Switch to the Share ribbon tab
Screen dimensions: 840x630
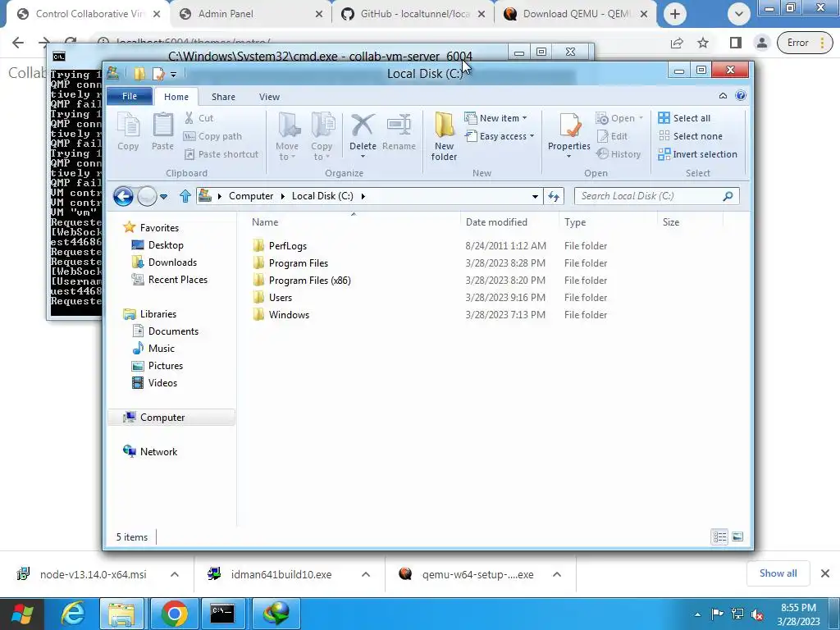click(223, 97)
